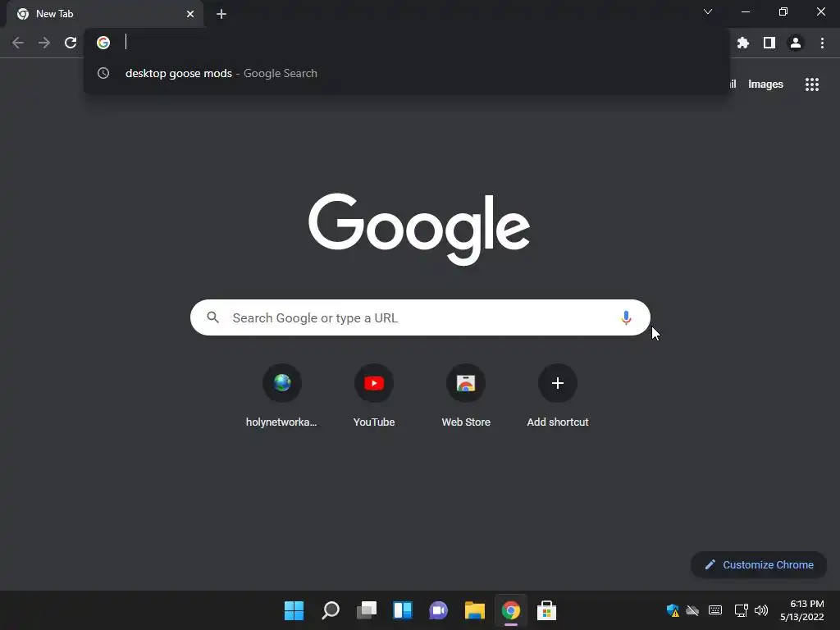Open the Chat (Teams) taskbar icon

point(439,610)
